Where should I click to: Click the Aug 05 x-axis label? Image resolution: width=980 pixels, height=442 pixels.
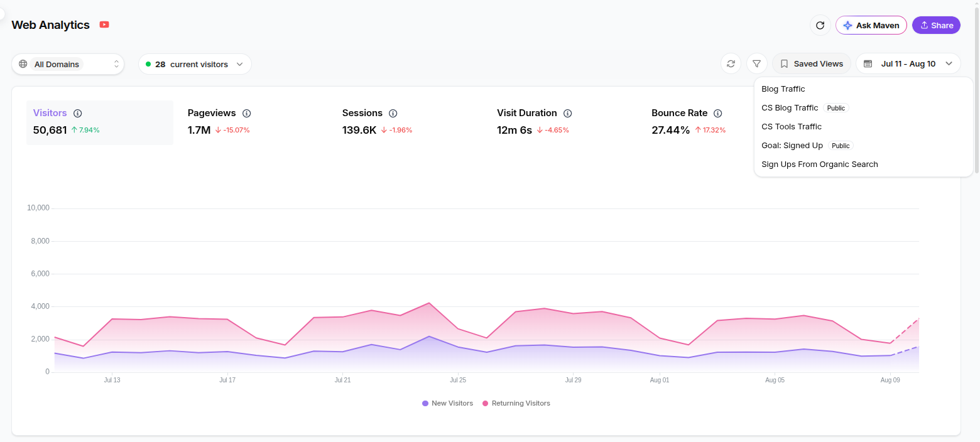pos(775,380)
